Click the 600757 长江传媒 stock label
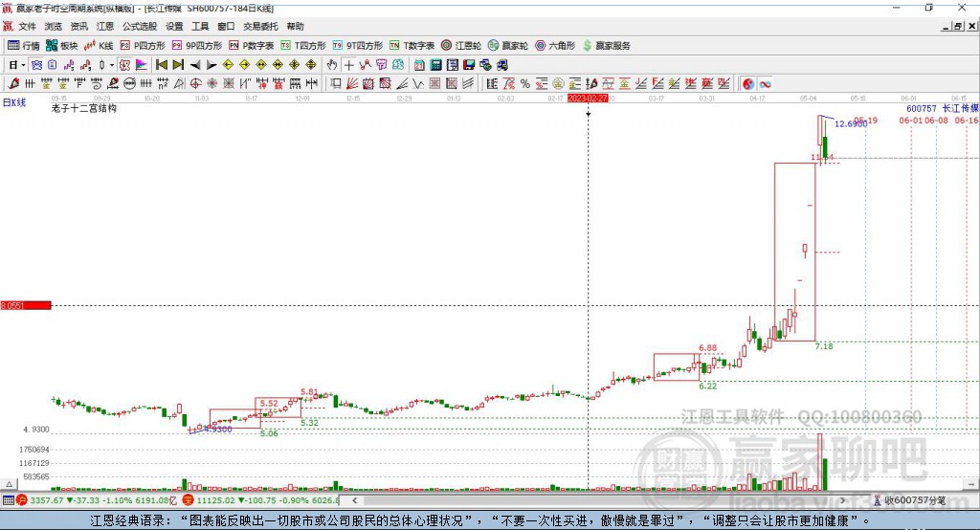This screenshot has height=530, width=980. pos(943,109)
